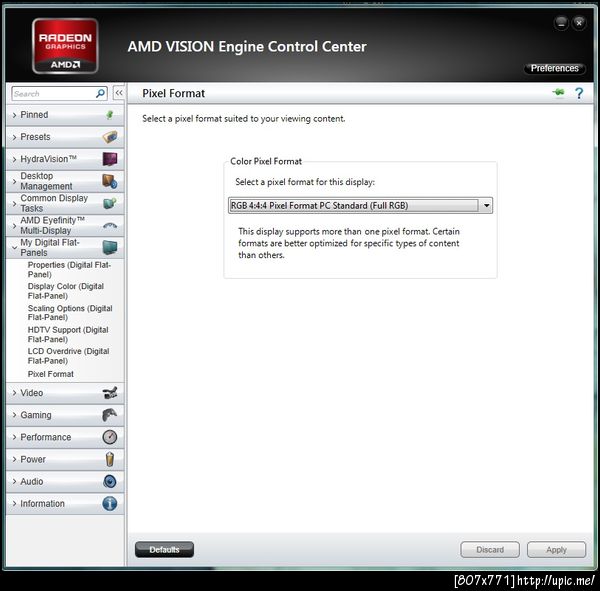Click the Performance gauge icon

point(110,437)
